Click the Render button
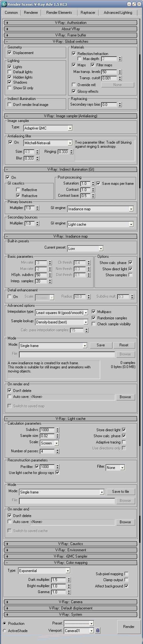The image size is (143, 644). point(129,626)
